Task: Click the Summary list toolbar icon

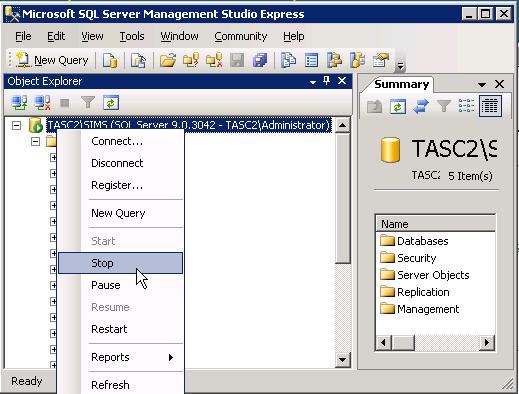Action: tap(311, 60)
